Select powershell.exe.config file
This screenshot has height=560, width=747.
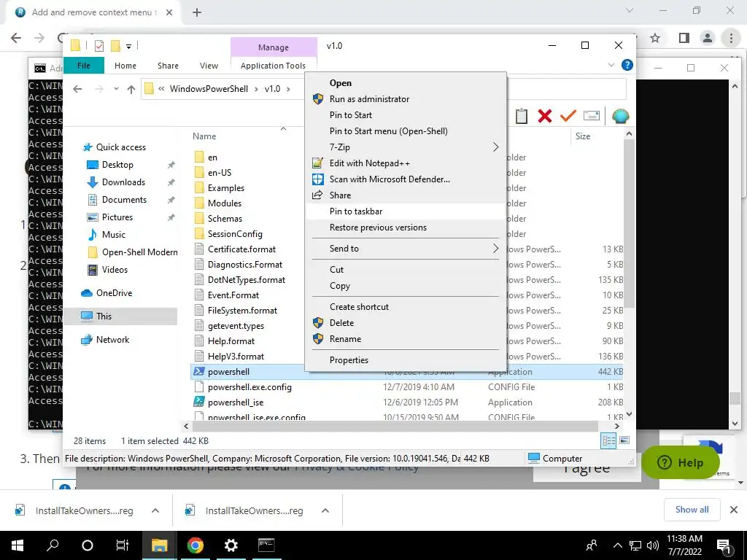(x=249, y=387)
